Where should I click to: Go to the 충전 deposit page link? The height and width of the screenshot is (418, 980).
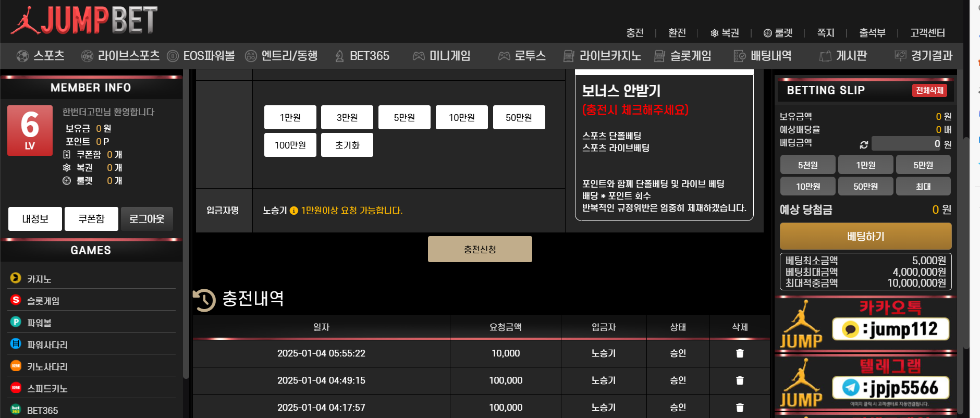(635, 33)
